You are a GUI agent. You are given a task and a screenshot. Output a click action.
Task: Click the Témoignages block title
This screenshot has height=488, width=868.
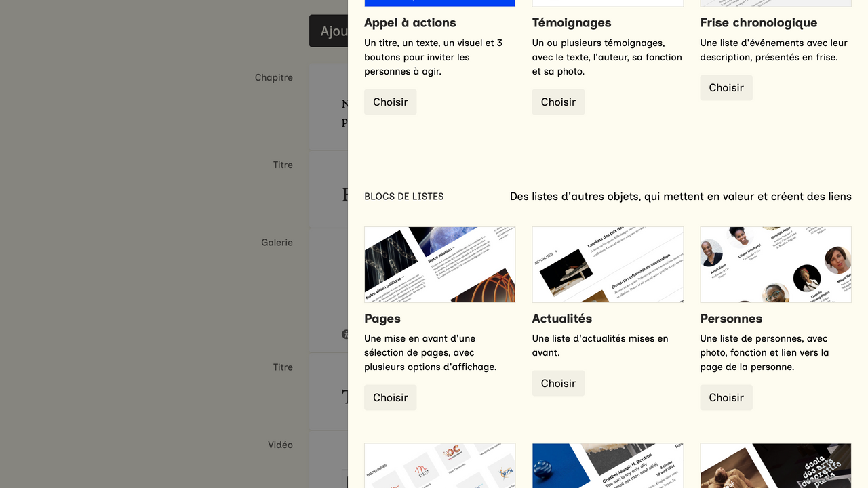[x=572, y=22]
